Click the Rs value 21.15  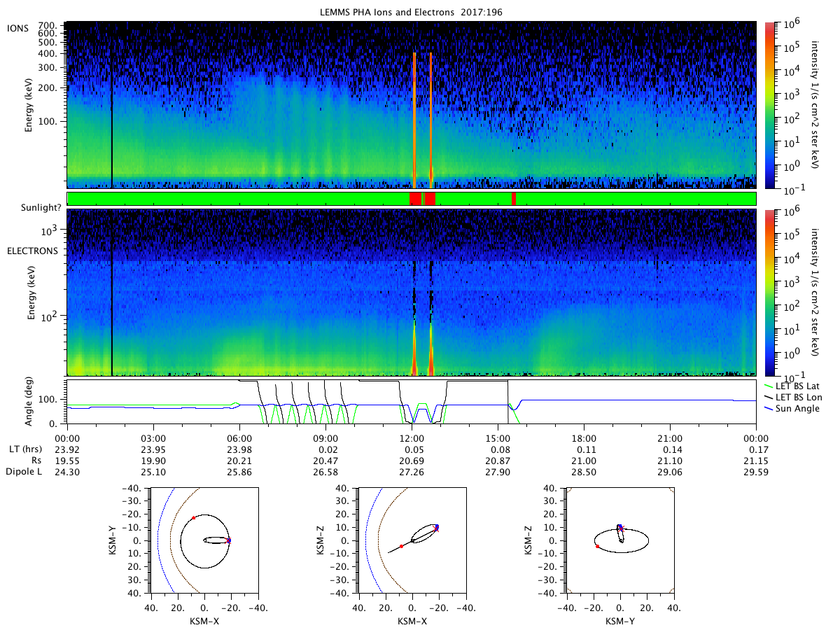756,461
